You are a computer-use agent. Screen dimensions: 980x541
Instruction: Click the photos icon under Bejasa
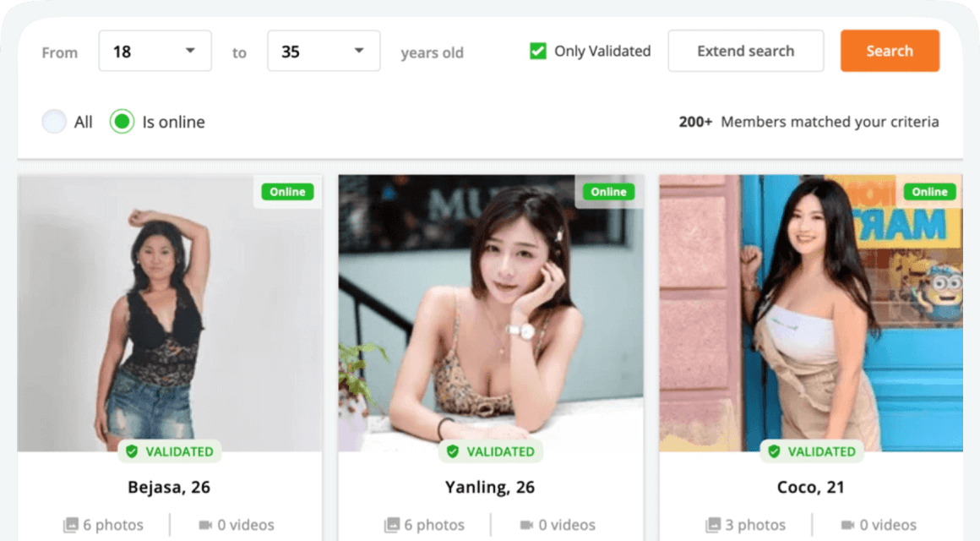point(71,525)
